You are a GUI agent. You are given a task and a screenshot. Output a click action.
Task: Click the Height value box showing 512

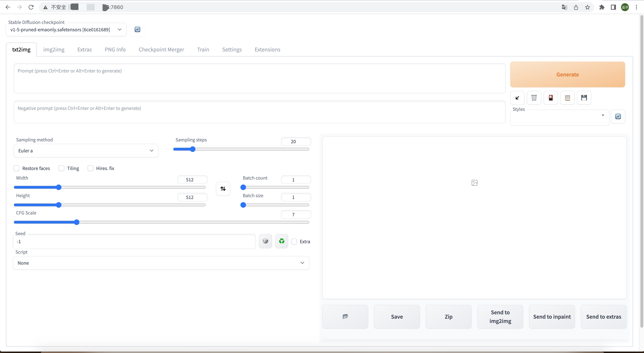[192, 197]
